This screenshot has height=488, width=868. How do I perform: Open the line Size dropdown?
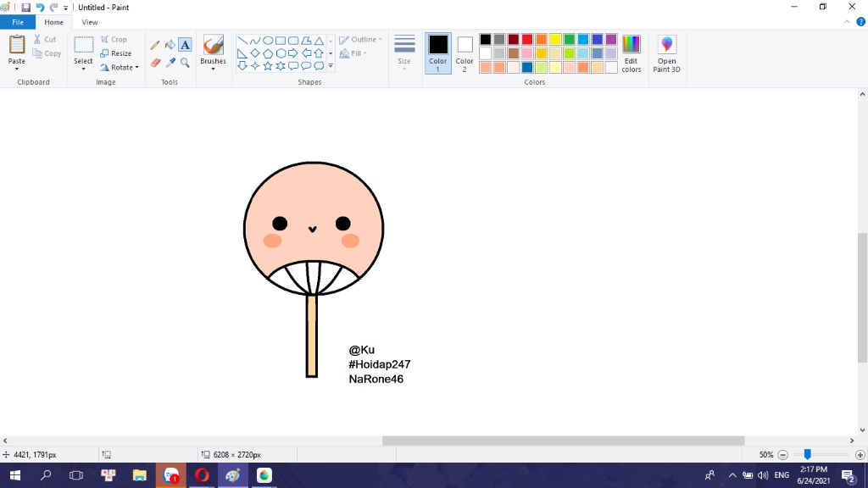pos(404,53)
